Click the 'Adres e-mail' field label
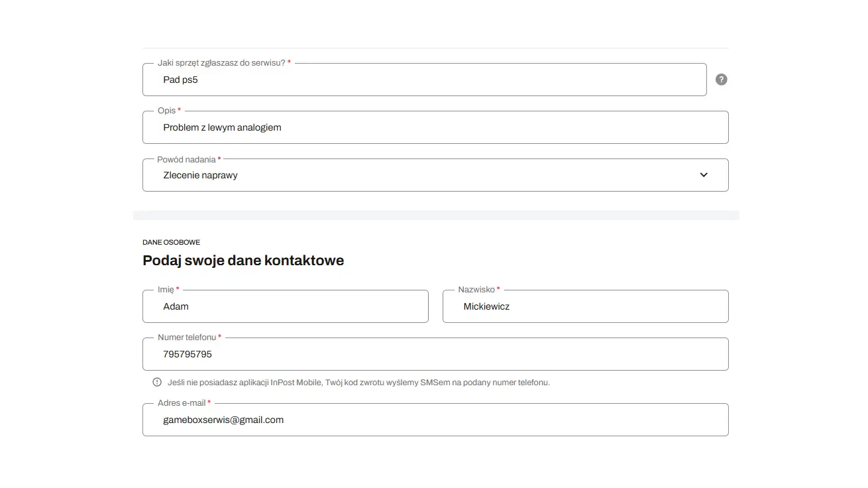The image size is (868, 488). point(182,403)
